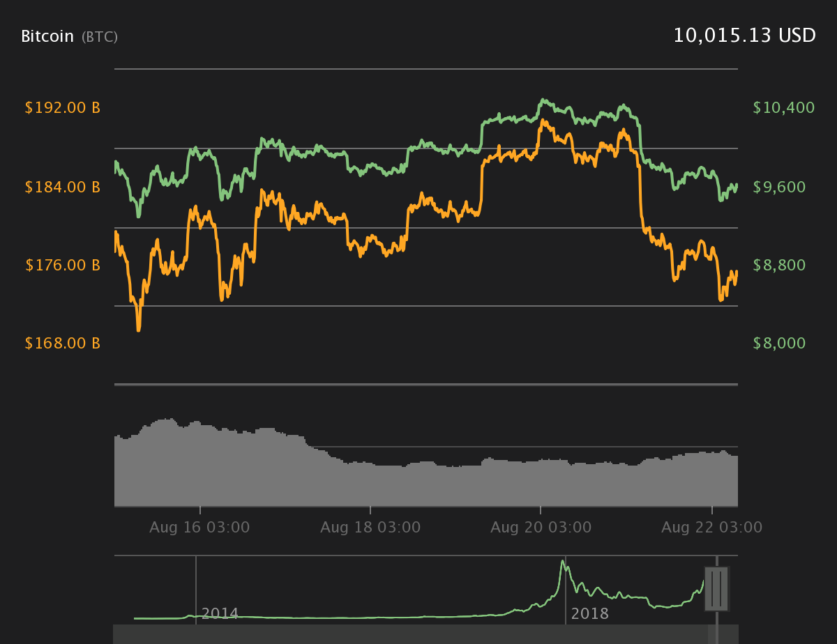Select the Aug 18 03:00 time axis label

point(370,527)
